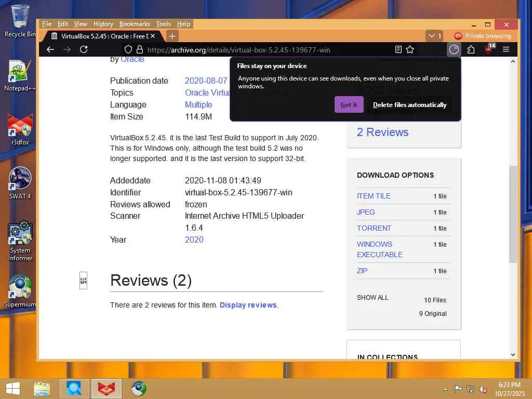
Task: Click Action Center flag tray icon
Action: [458, 389]
